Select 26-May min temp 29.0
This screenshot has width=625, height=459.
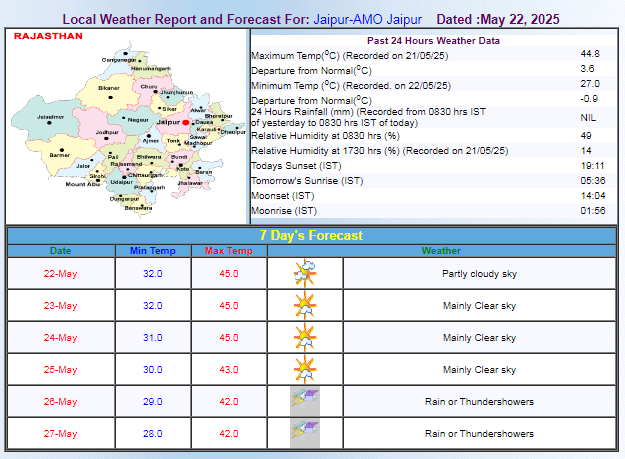pos(153,402)
